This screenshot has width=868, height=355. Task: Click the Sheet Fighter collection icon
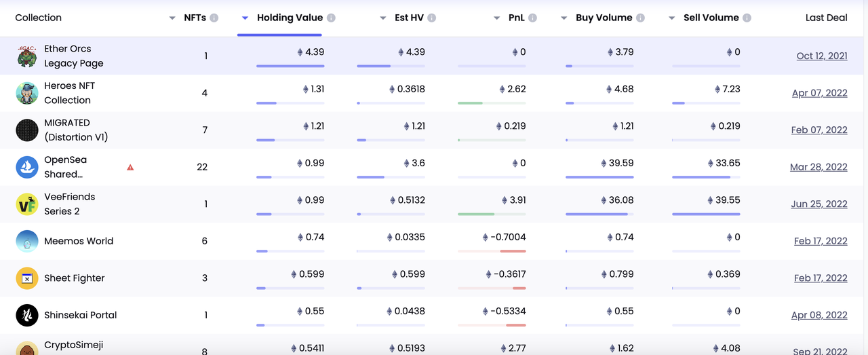point(27,278)
